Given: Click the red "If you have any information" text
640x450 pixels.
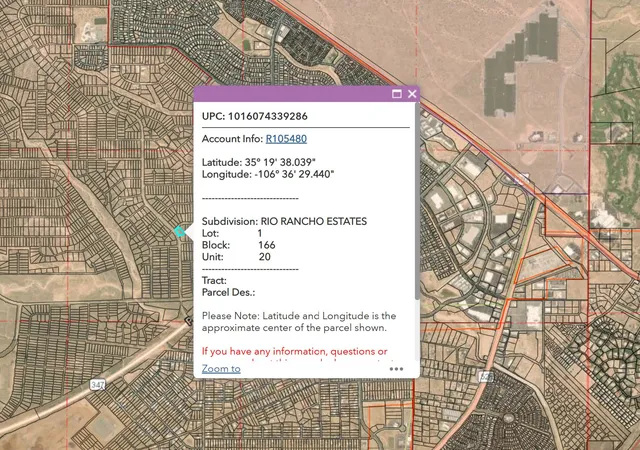Looking at the screenshot, I should [x=294, y=352].
